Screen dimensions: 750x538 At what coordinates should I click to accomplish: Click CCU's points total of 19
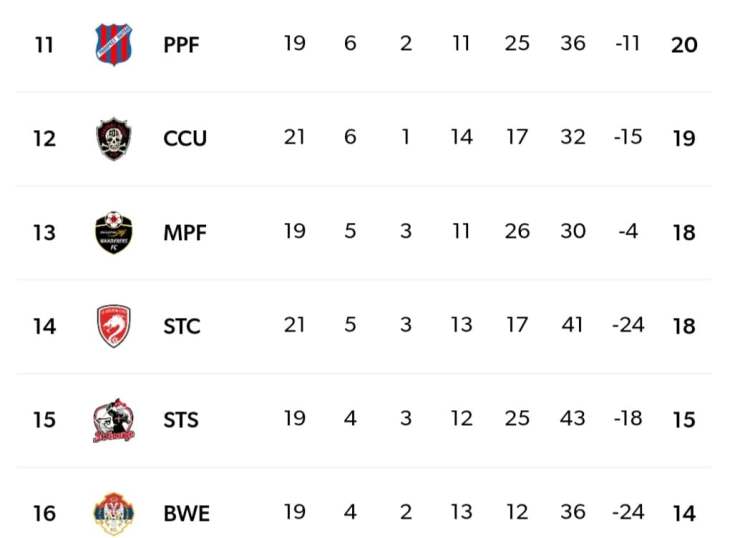[x=684, y=139]
